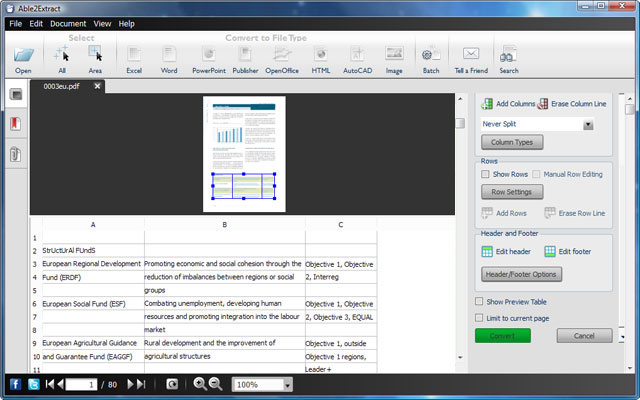Convert to AutoCAD icon
The height and width of the screenshot is (400, 640).
point(358,54)
